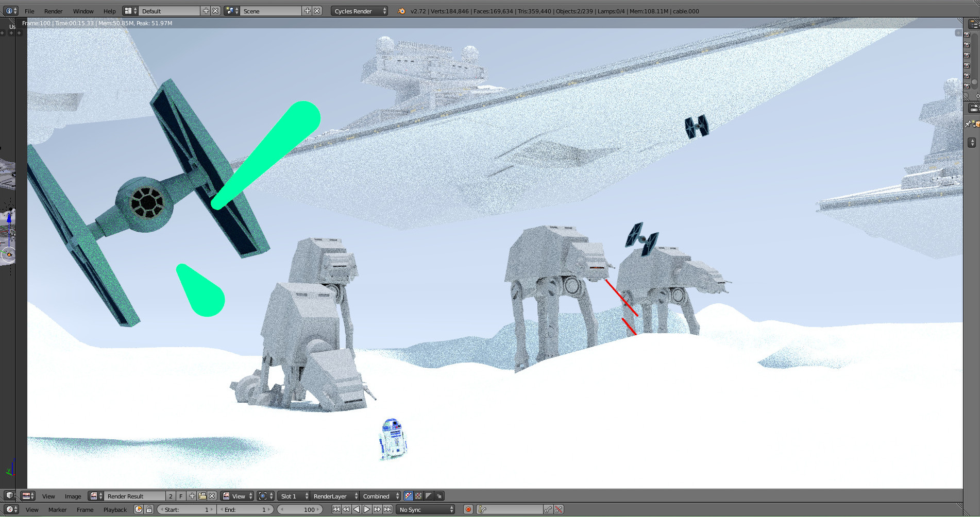Click the End frame field
The image size is (980, 517).
245,509
